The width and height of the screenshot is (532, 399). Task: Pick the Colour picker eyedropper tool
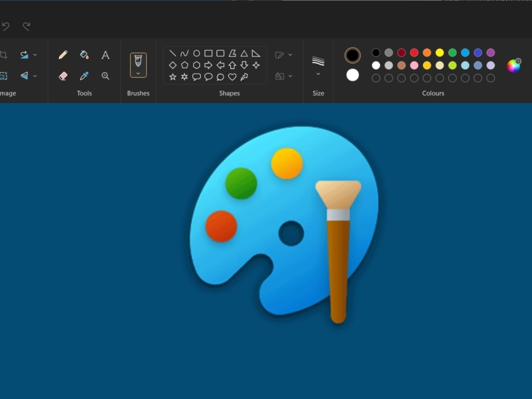[x=84, y=76]
